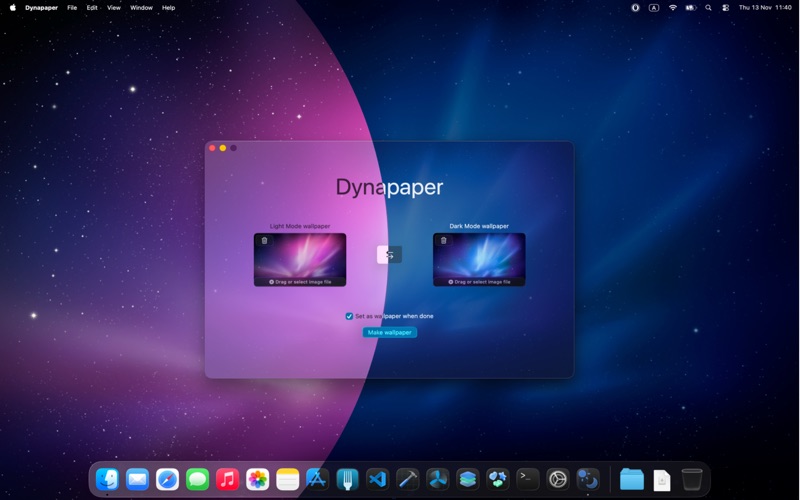Open the File menu
The height and width of the screenshot is (500, 800).
[x=72, y=8]
